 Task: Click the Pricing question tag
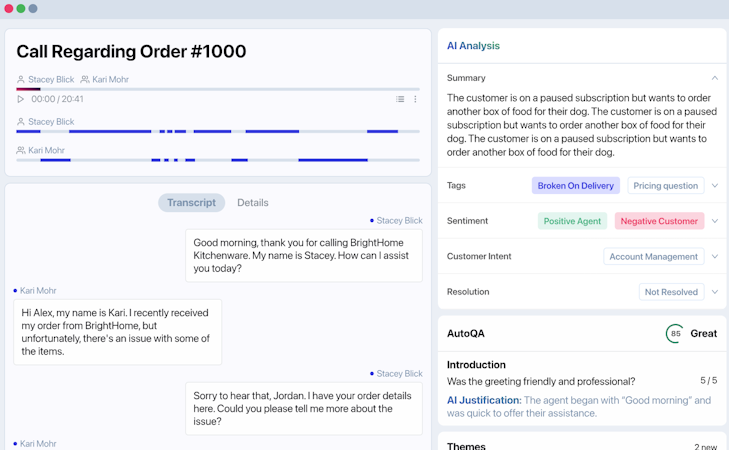point(665,186)
